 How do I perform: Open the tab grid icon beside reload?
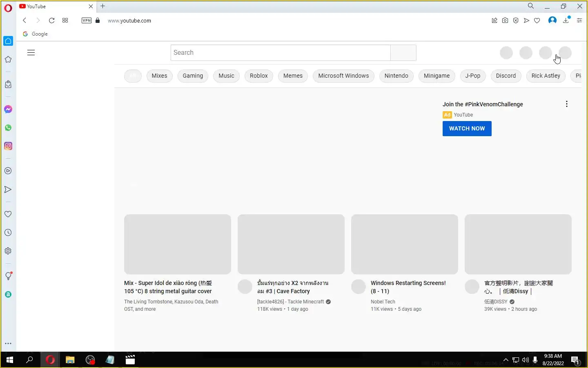point(65,20)
